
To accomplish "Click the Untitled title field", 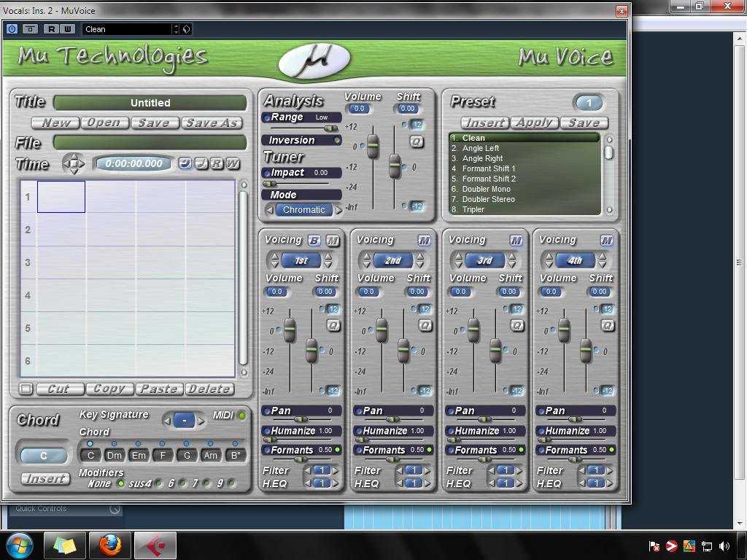I will click(x=150, y=103).
